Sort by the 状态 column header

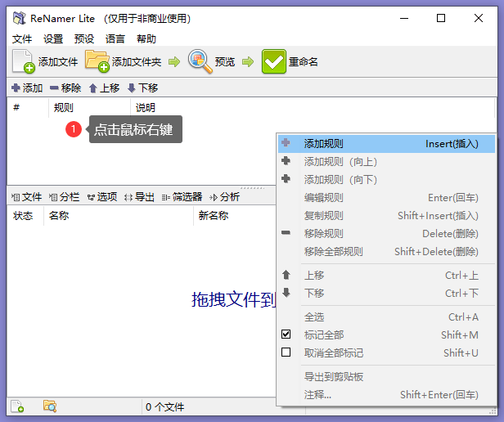[x=25, y=215]
